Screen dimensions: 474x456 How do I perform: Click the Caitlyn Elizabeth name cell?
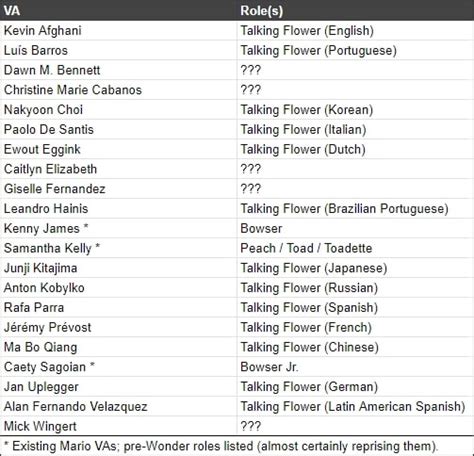(x=118, y=169)
